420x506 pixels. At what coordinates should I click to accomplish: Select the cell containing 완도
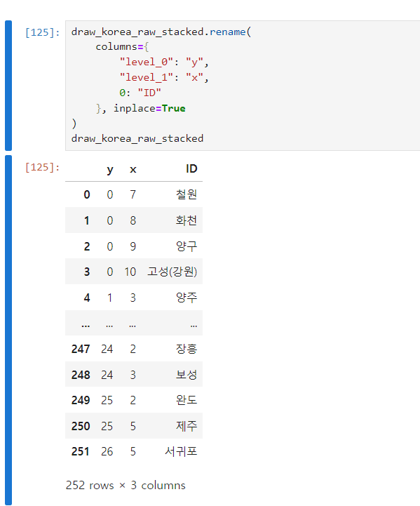pyautogui.click(x=187, y=400)
